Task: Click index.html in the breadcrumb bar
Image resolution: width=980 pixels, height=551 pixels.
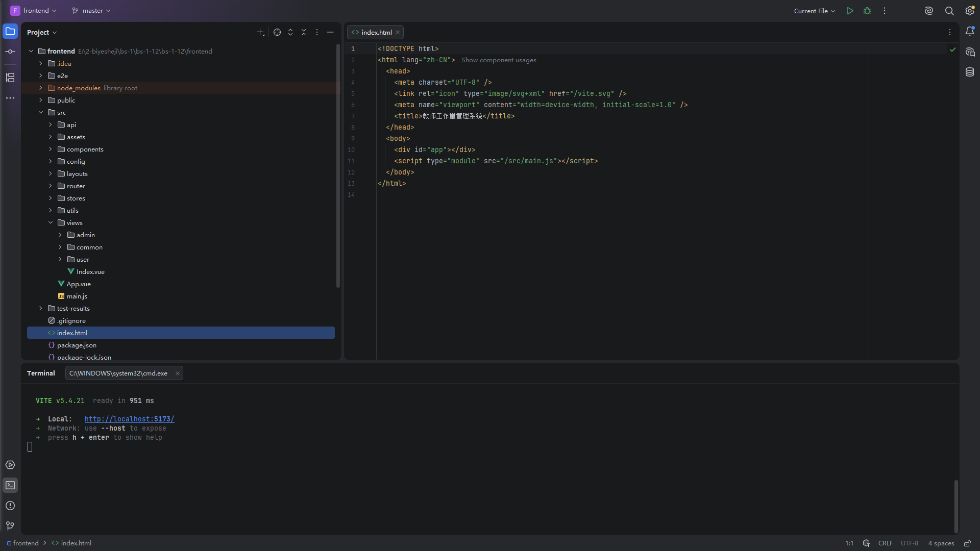Action: click(71, 543)
